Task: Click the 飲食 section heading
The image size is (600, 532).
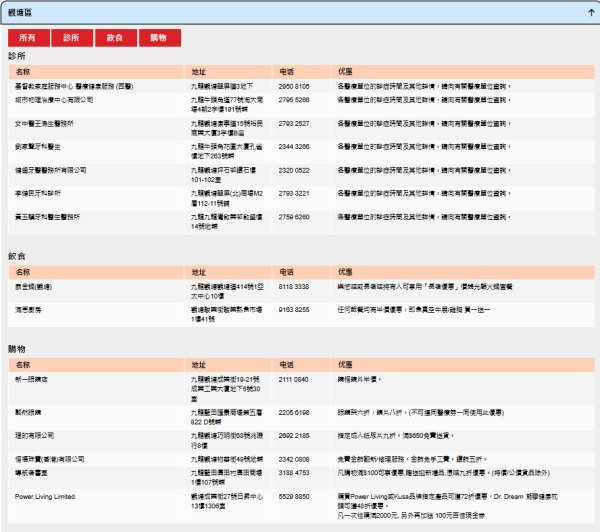Action: (x=17, y=256)
